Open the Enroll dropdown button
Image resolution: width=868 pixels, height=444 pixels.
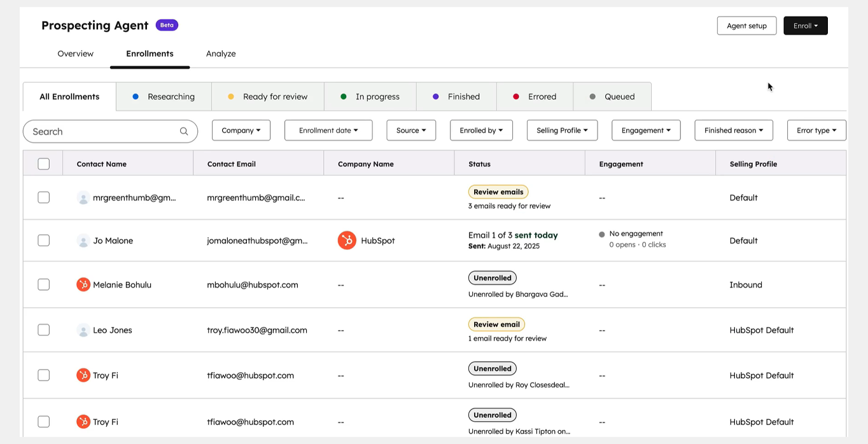click(x=805, y=26)
